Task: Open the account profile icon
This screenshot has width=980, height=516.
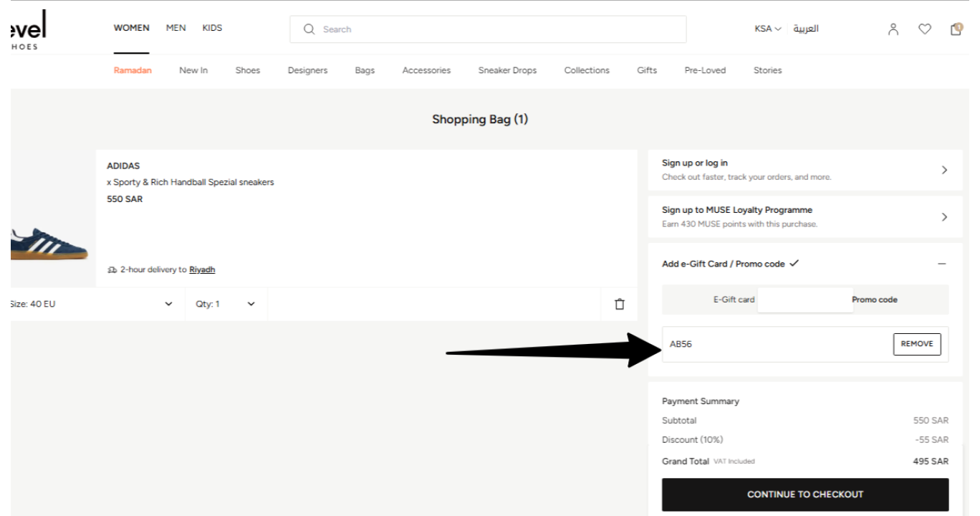Action: coord(893,29)
